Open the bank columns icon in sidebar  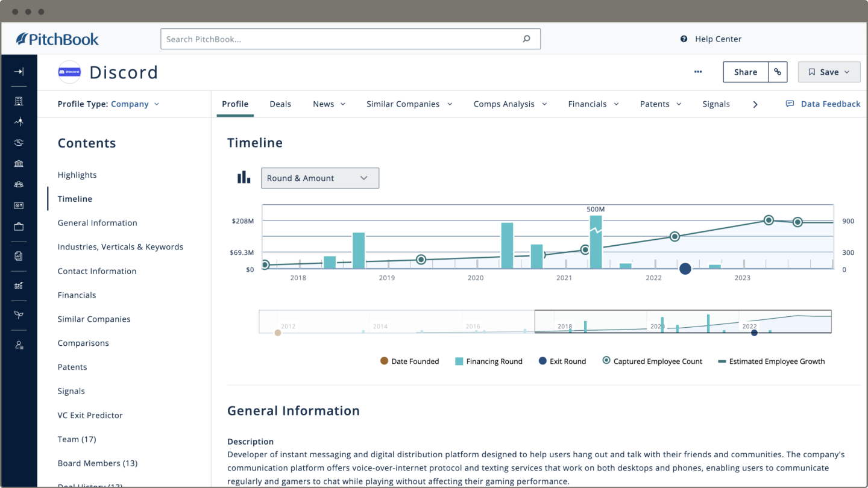19,163
